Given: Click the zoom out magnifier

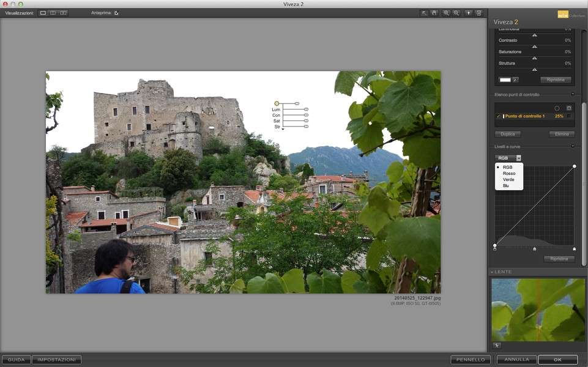Looking at the screenshot, I should pyautogui.click(x=456, y=13).
